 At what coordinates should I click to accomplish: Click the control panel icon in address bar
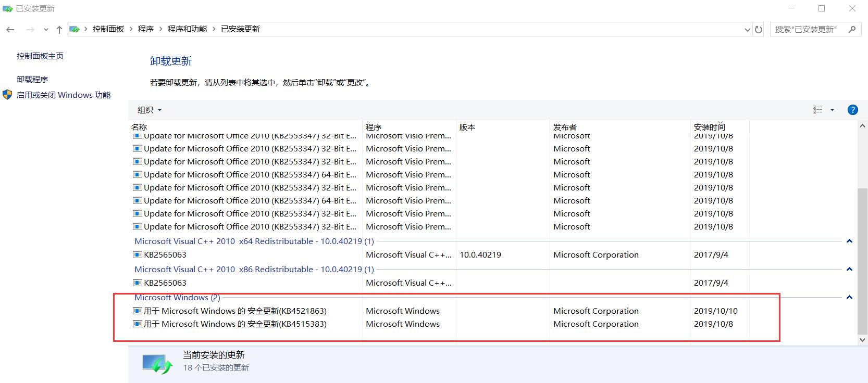[75, 29]
